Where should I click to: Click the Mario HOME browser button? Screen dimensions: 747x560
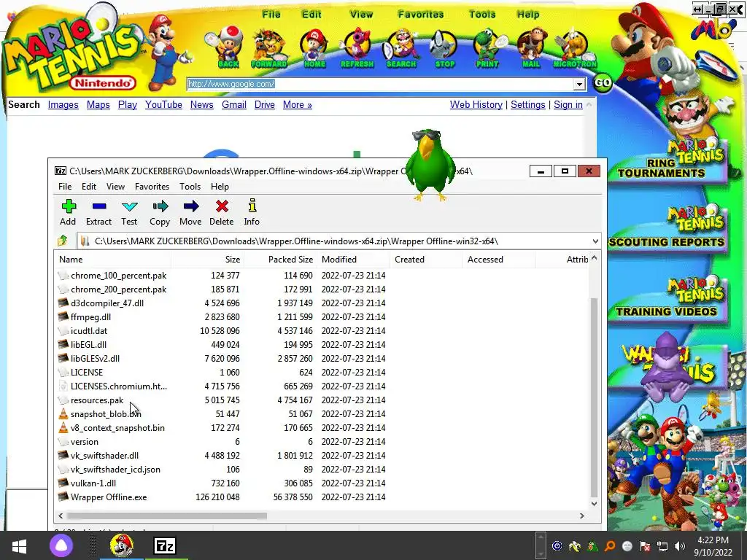[314, 48]
